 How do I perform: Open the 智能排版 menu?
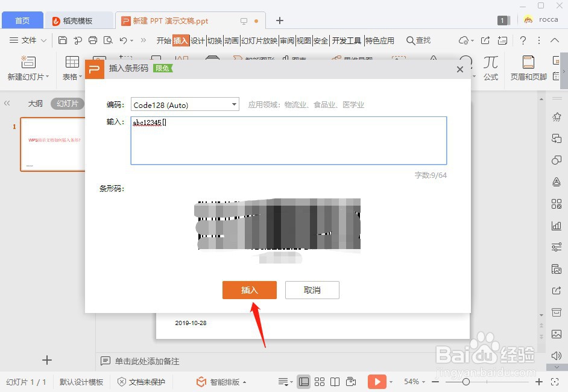(x=221, y=382)
